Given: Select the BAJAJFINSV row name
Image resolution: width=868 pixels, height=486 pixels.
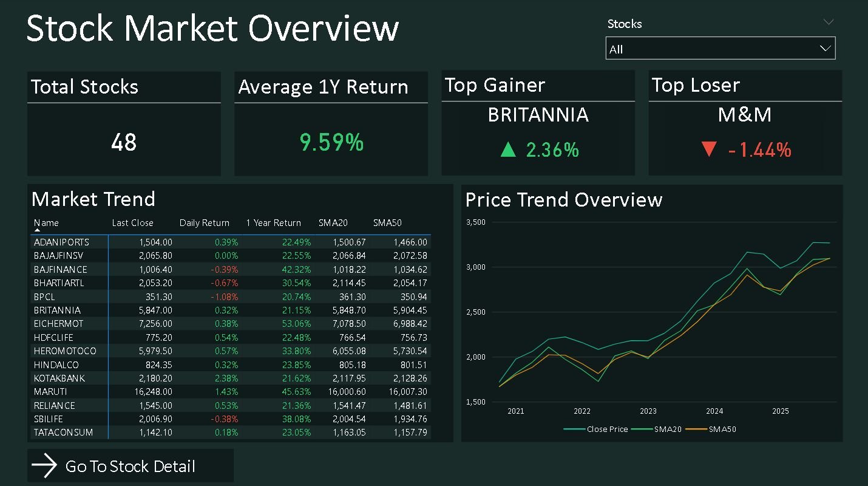Looking at the screenshot, I should point(59,256).
